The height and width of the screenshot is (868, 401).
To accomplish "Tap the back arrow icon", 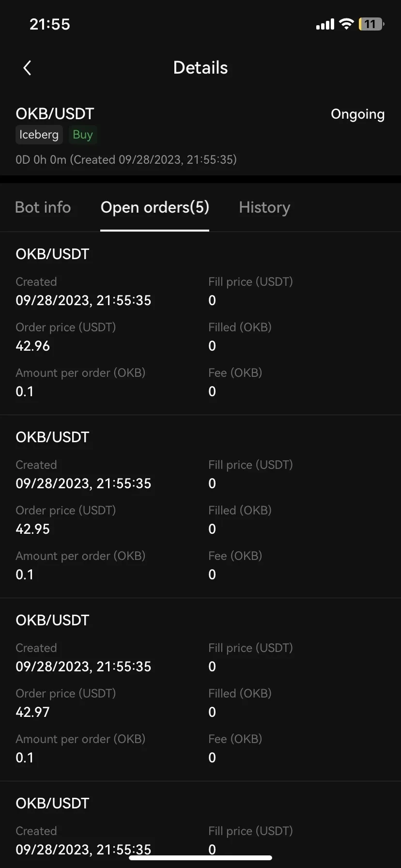I will tap(27, 68).
